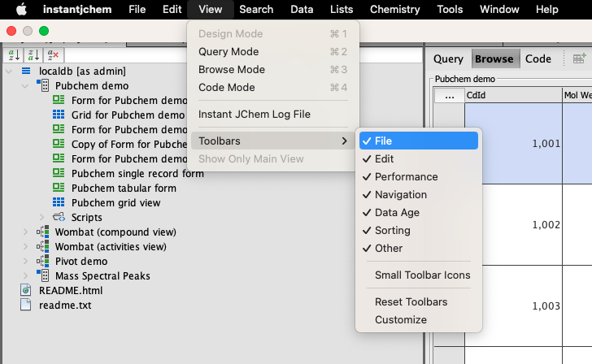Click the ellipsis column header button
Image resolution: width=592 pixels, height=364 pixels.
(448, 95)
